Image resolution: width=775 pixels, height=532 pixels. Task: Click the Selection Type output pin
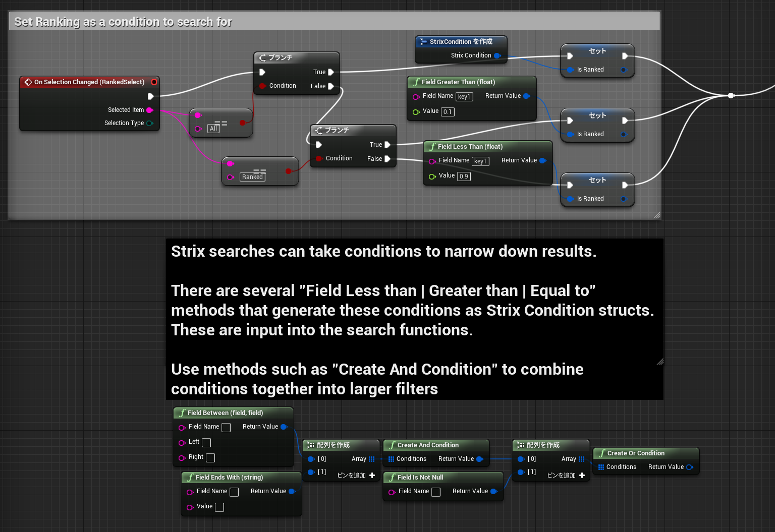(149, 123)
